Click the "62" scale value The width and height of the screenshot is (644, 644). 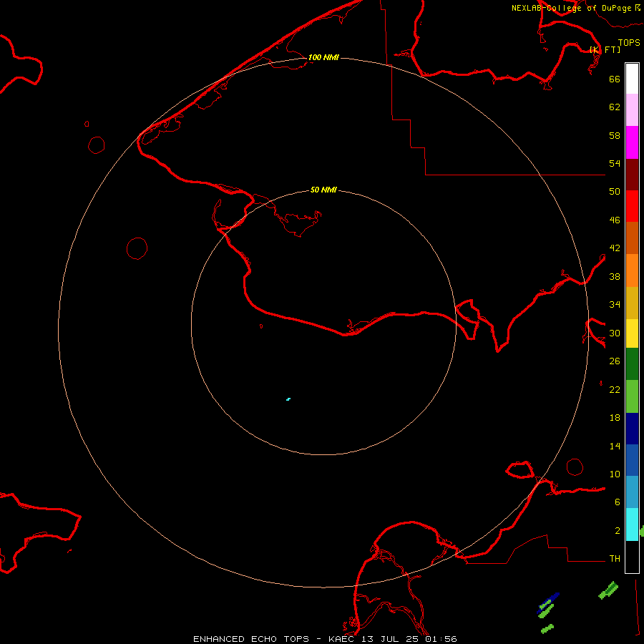615,107
